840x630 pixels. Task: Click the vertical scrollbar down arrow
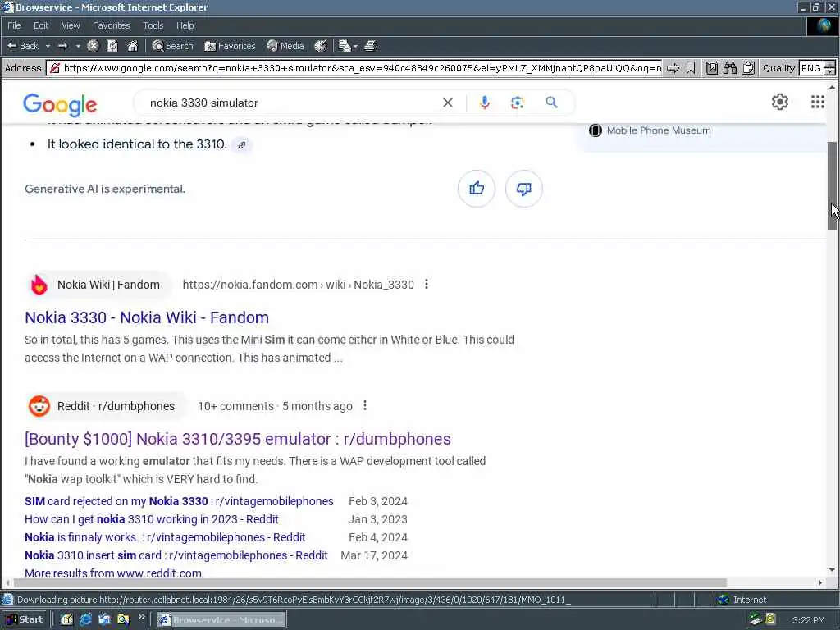click(x=832, y=571)
